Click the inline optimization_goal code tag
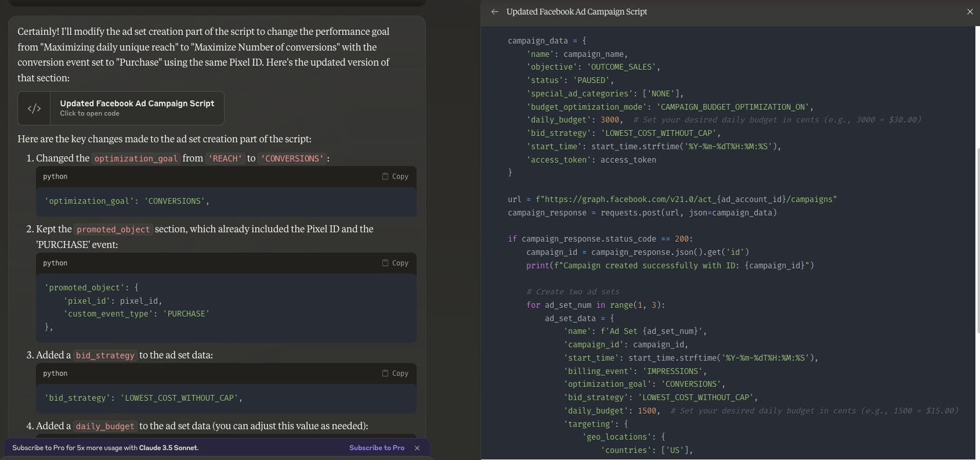 [136, 159]
